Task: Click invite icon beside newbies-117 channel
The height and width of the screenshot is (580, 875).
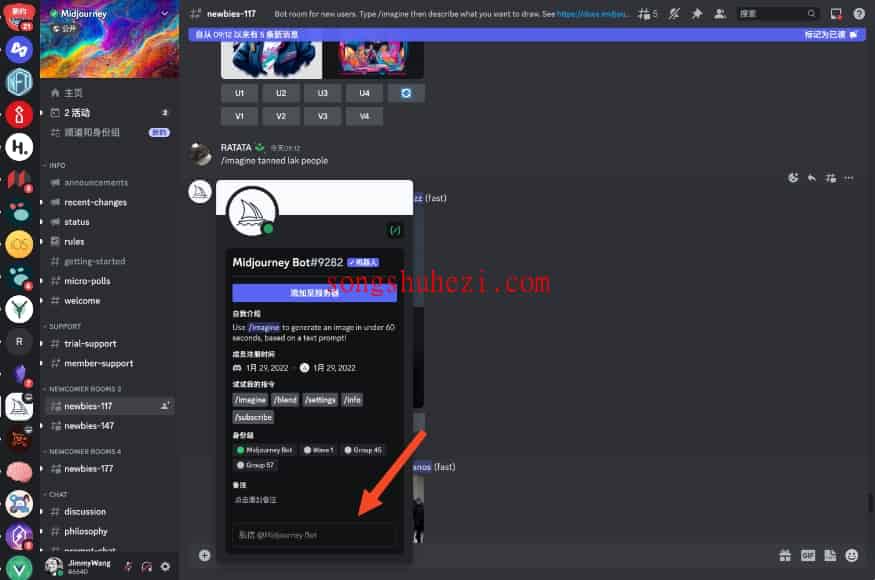Action: point(165,406)
